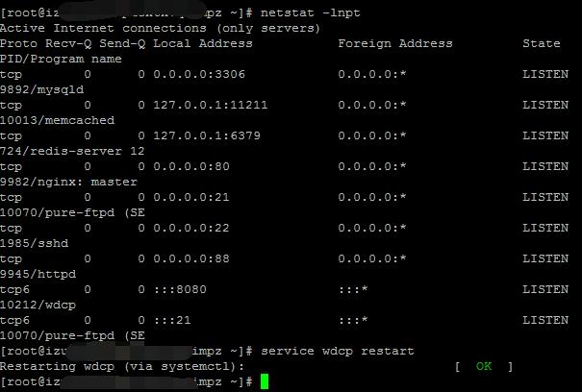Click the green 'OK' status text
Viewport: 582px width, 392px height.
tap(483, 366)
